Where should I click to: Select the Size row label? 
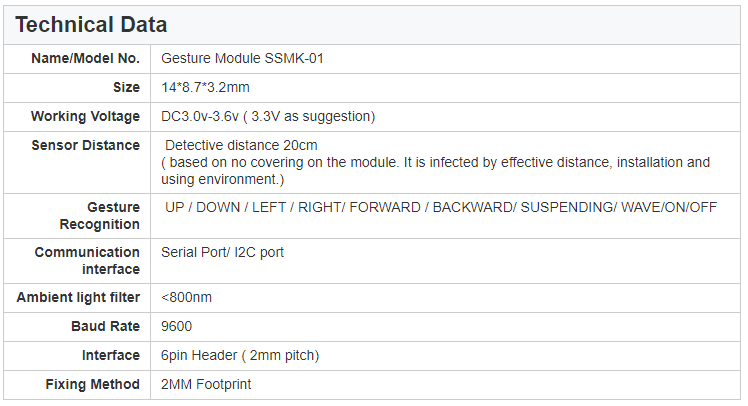(126, 88)
